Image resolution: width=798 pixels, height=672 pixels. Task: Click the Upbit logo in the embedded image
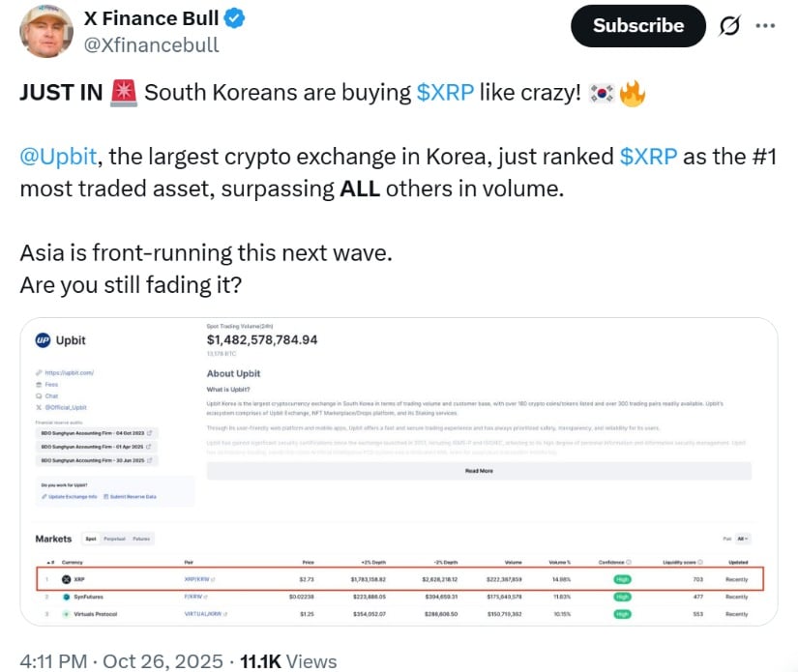click(43, 339)
